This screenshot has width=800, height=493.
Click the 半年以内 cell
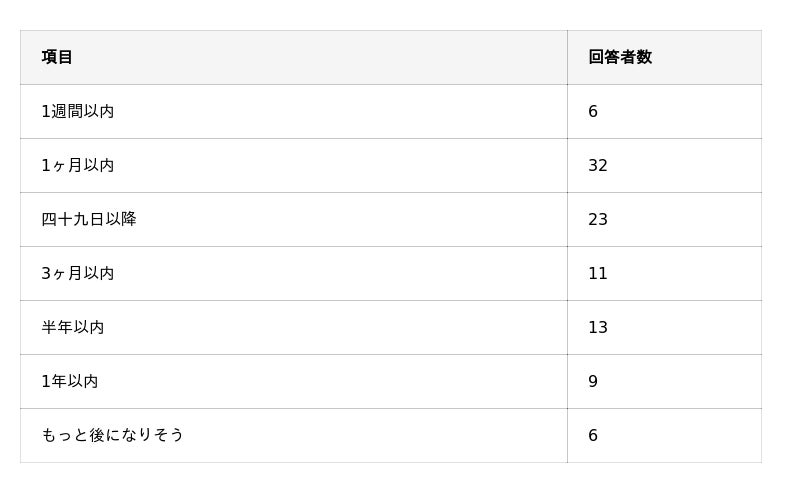click(x=73, y=327)
